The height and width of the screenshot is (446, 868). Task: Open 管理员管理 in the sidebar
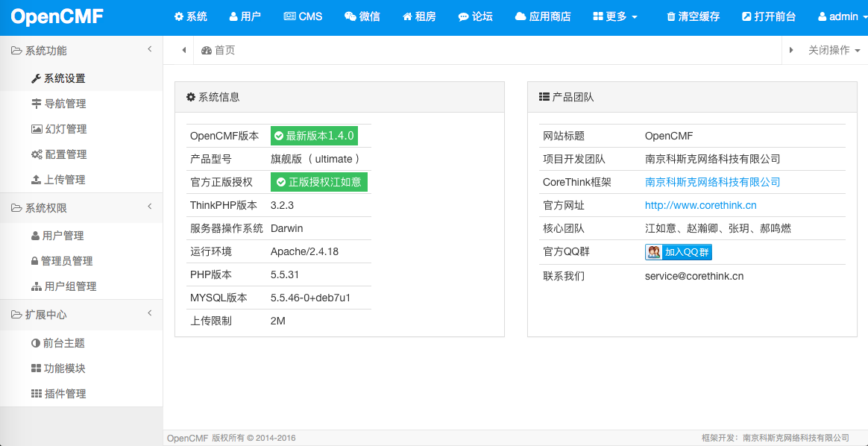81,262
